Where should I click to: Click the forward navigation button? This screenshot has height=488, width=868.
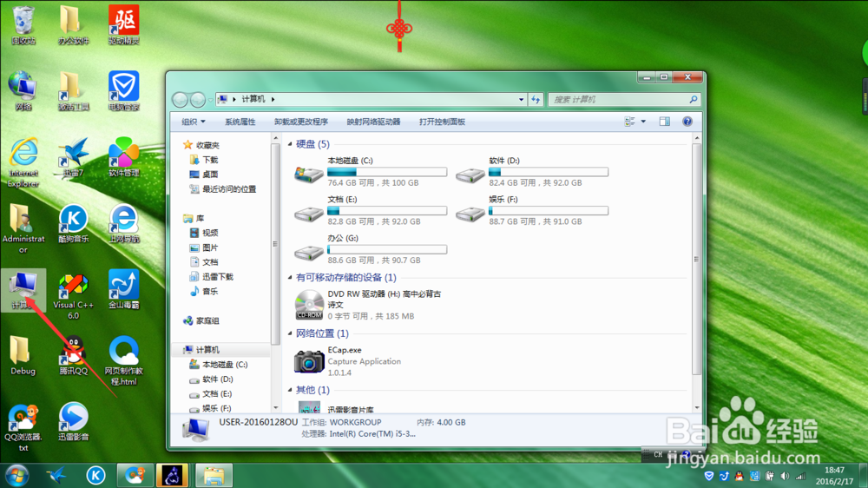coord(198,100)
